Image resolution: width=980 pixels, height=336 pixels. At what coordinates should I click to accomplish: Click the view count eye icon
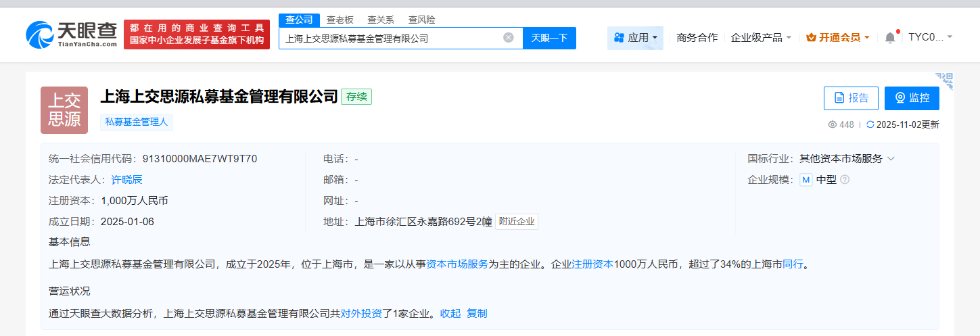(x=833, y=124)
